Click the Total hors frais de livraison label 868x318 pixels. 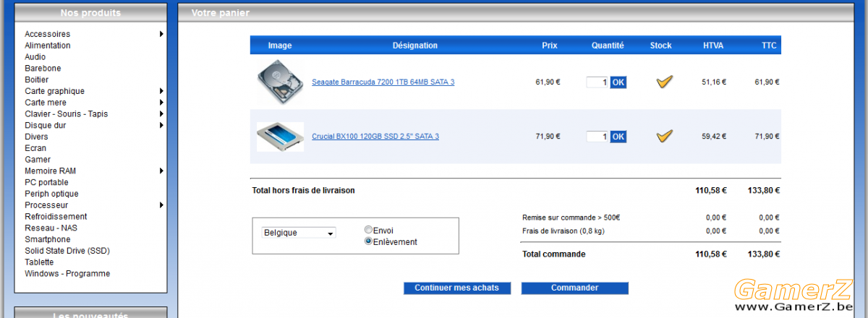click(x=304, y=191)
